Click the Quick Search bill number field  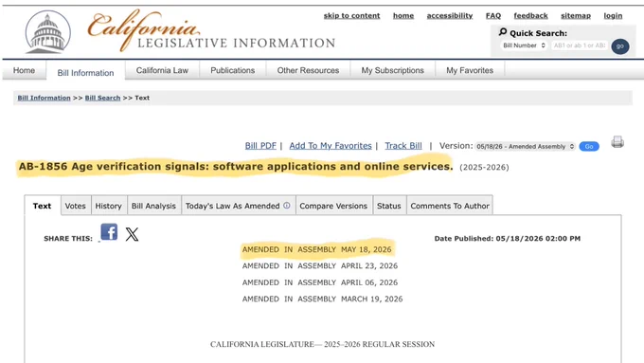(579, 45)
